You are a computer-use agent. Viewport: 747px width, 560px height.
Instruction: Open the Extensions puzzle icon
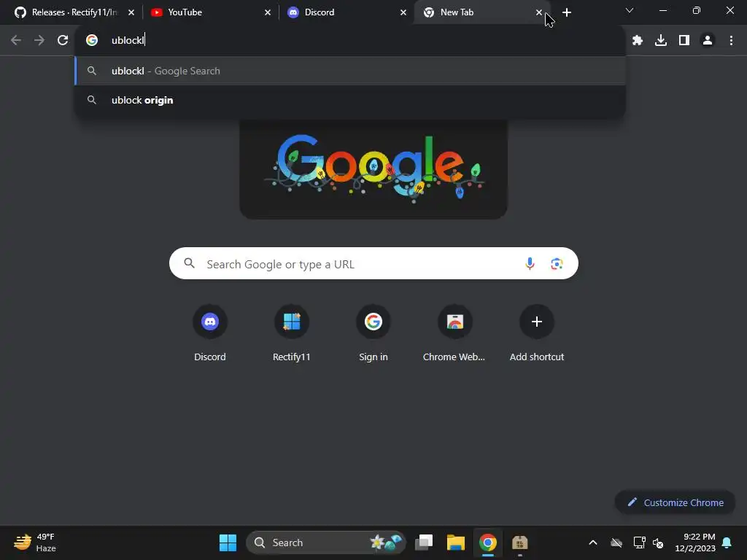click(638, 41)
